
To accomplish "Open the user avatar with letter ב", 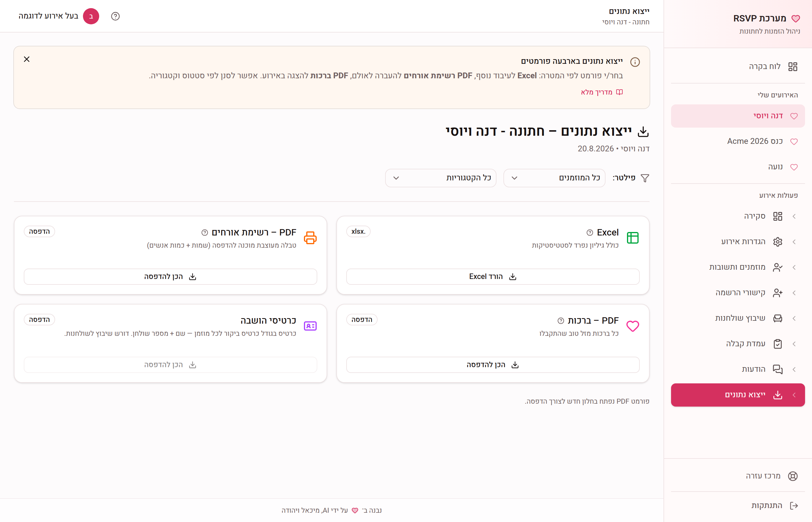I will pyautogui.click(x=91, y=16).
